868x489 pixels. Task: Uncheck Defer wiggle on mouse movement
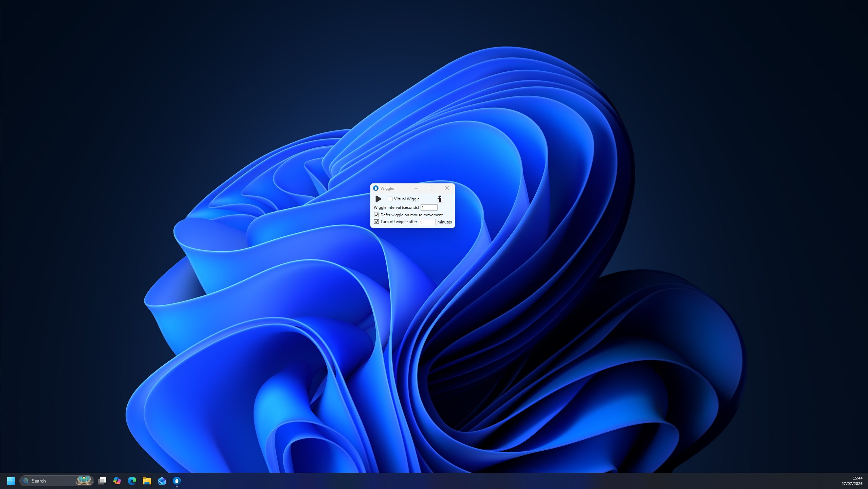[x=376, y=215]
